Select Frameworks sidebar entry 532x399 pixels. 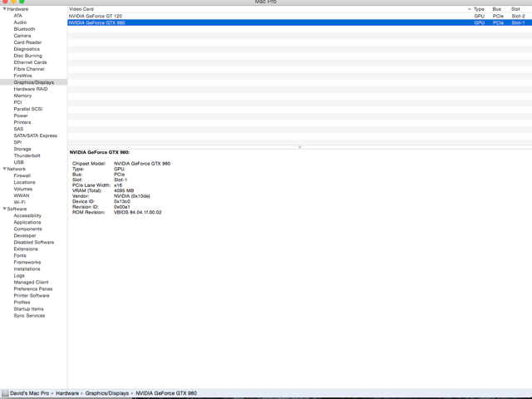pyautogui.click(x=27, y=263)
